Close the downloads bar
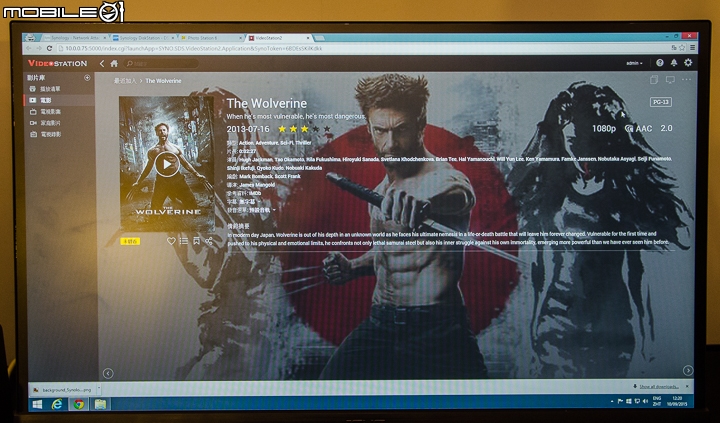 [687, 387]
